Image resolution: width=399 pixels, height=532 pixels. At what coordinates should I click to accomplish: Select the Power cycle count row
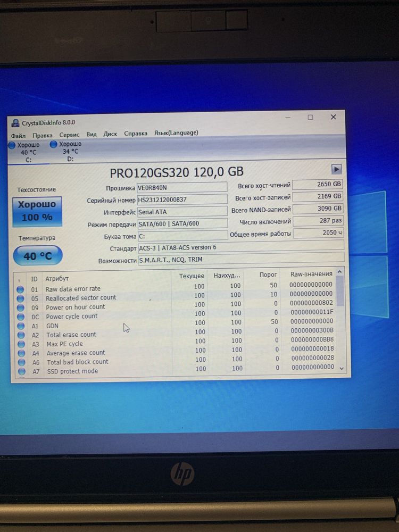[x=176, y=314]
